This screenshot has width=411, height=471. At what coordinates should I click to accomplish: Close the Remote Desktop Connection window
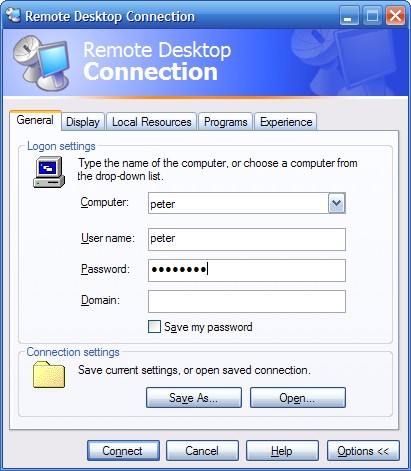tap(395, 15)
